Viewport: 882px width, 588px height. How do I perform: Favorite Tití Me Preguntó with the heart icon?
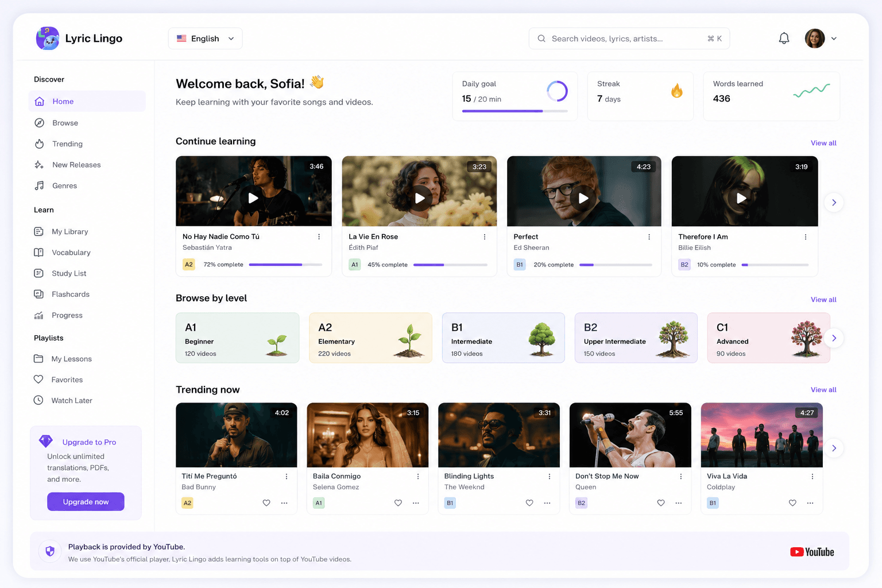click(x=266, y=503)
